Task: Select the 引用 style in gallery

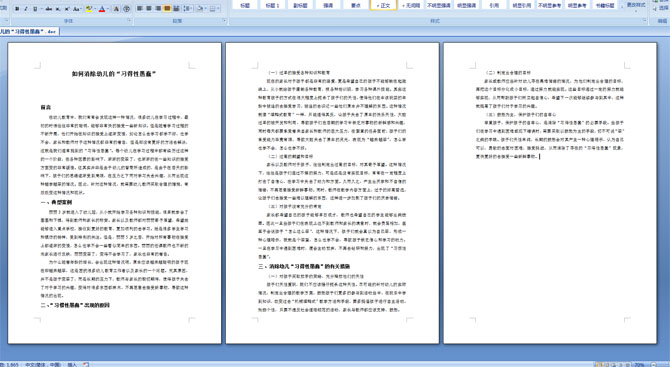Action: (494, 5)
